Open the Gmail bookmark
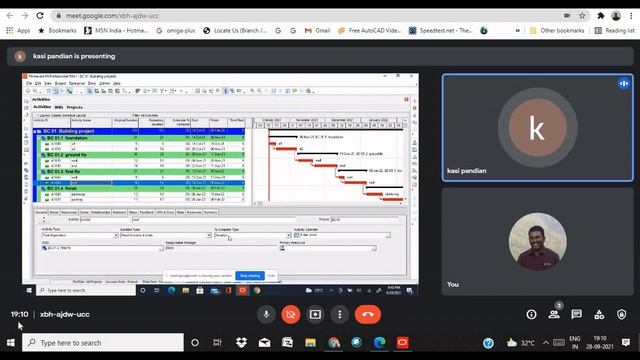640x360 pixels. [x=317, y=31]
